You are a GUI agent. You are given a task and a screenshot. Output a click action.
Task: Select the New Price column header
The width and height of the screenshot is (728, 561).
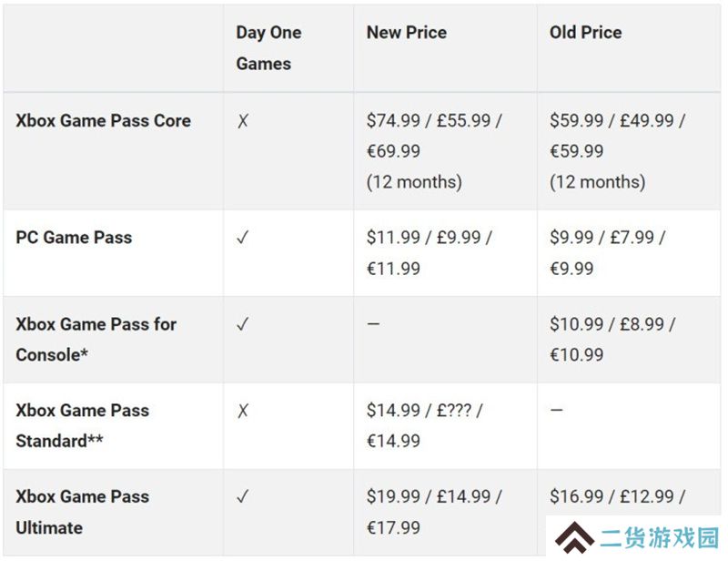(407, 32)
